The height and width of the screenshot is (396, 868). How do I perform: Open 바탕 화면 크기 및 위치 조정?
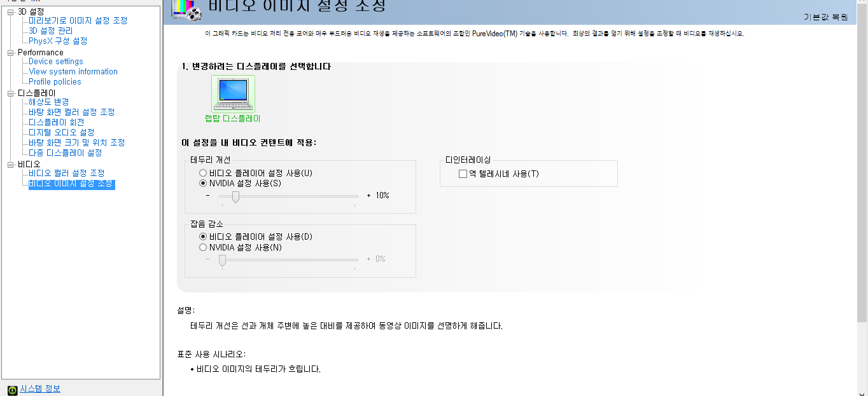[76, 143]
